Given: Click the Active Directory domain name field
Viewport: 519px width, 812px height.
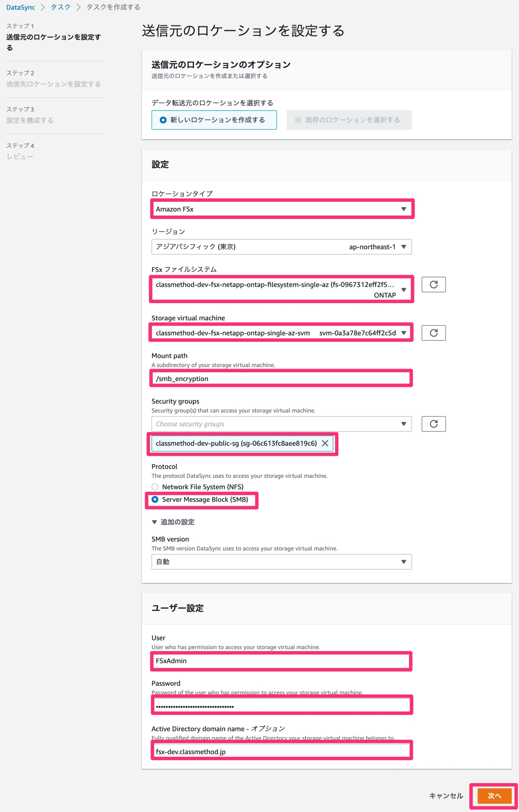Looking at the screenshot, I should (x=282, y=751).
